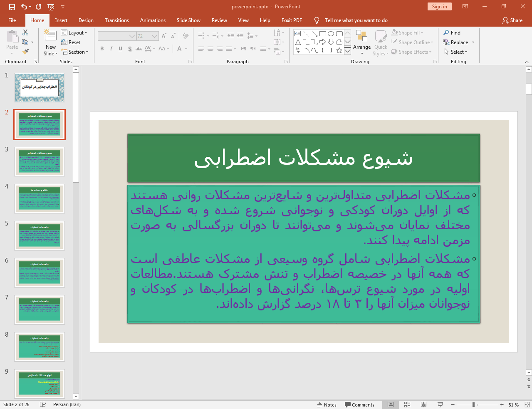Insert a text box shape
Viewport: 532px width, 409px height.
click(x=298, y=34)
